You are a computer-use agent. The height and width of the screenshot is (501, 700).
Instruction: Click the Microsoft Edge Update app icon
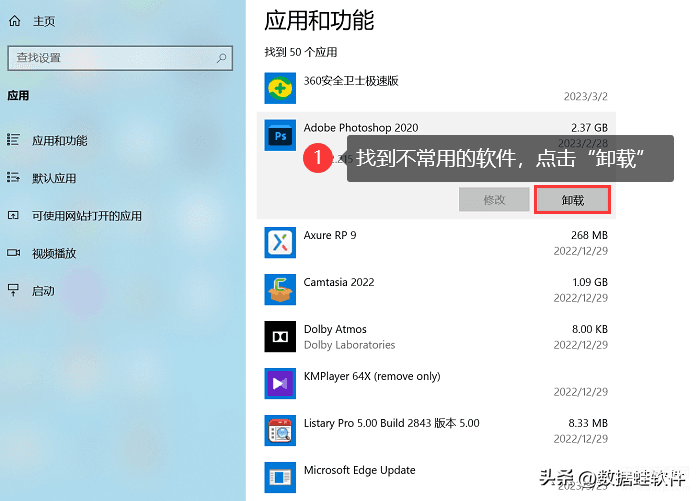[x=280, y=477]
